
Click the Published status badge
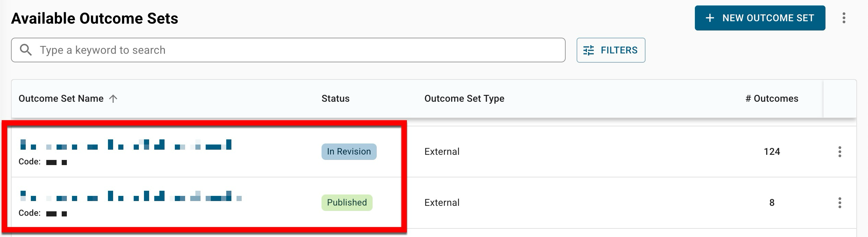click(347, 202)
